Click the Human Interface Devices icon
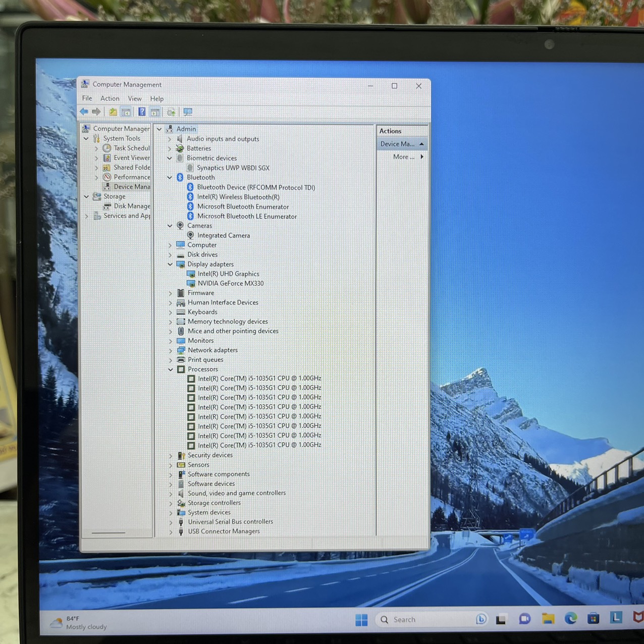 pyautogui.click(x=181, y=302)
